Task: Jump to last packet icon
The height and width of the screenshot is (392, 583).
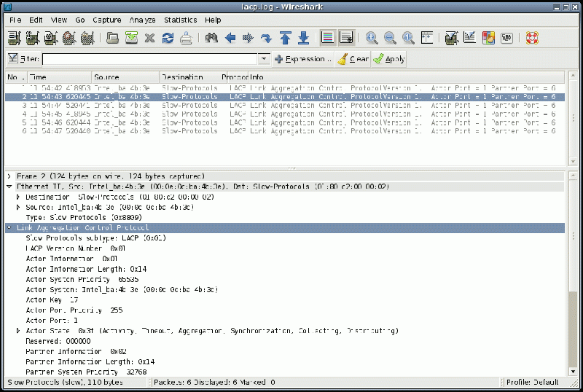Action: 303,38
